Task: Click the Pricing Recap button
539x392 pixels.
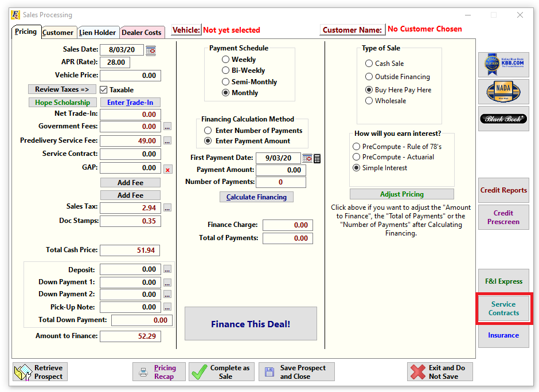Action: tap(159, 372)
